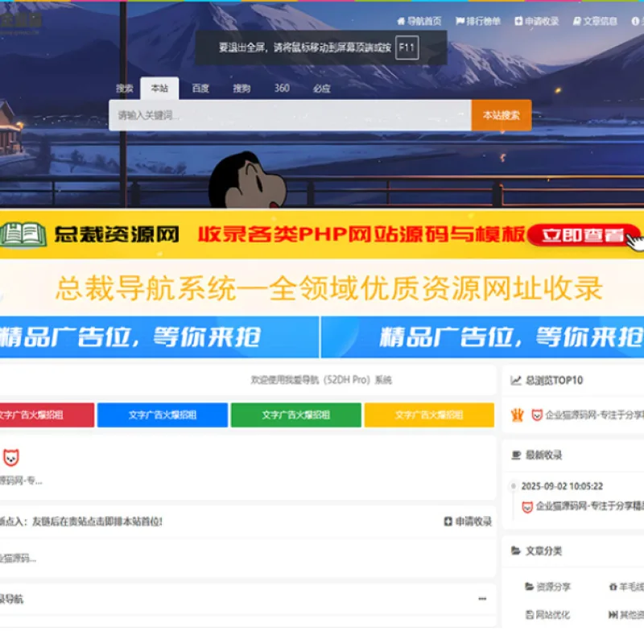Click the cat icon in TOP10 entry
Viewport: 644px width, 644px height.
[537, 415]
